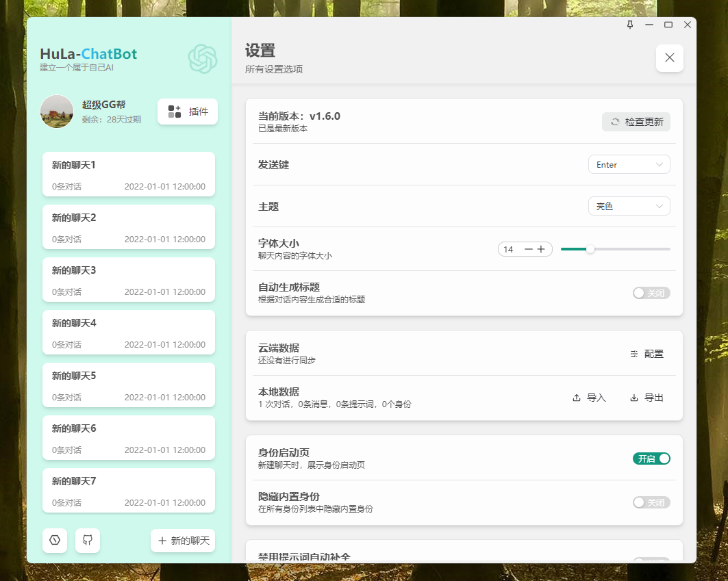Disable the 身份启动页 toggle

click(651, 459)
